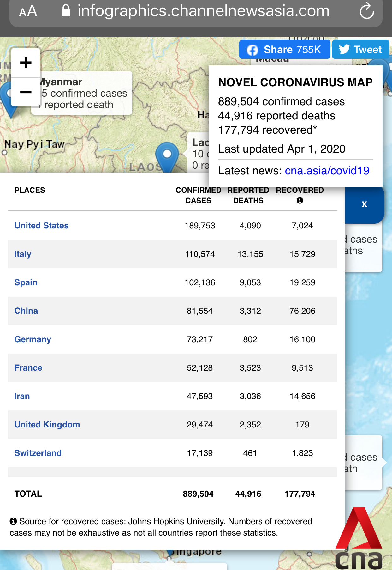Viewport: 392px width, 570px height.
Task: Open United States details
Action: (42, 226)
